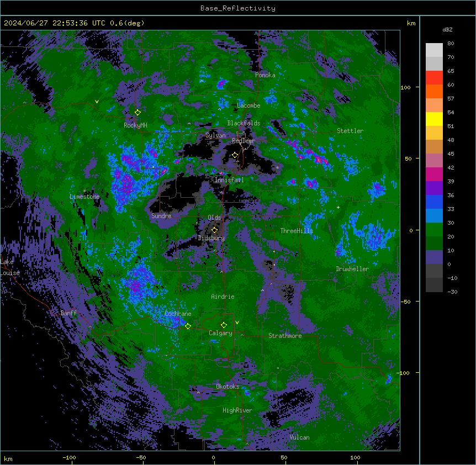476x465 pixels.
Task: Click the Sylvan label on the map
Action: (x=215, y=135)
